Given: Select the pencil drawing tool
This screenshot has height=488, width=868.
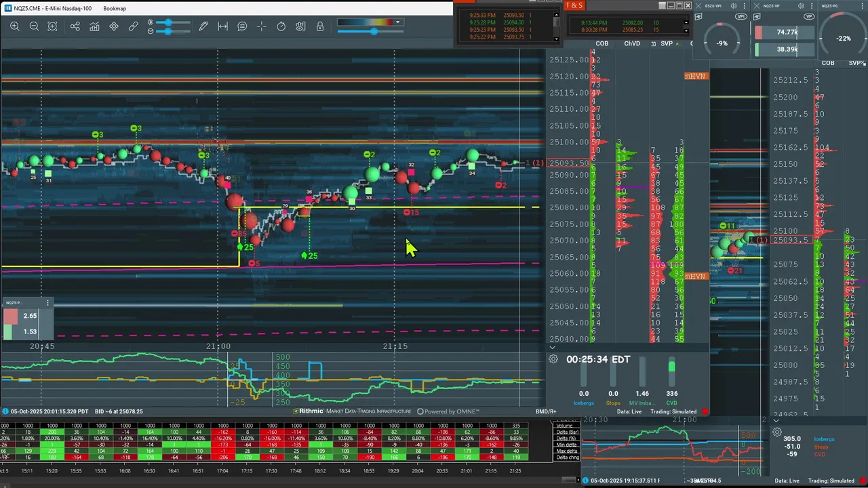Looking at the screenshot, I should coord(203,26).
